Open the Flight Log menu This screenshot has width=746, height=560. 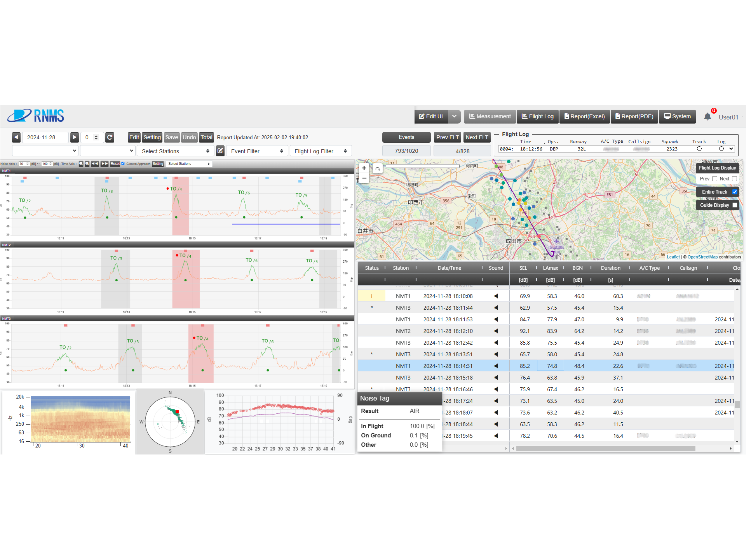tap(538, 116)
